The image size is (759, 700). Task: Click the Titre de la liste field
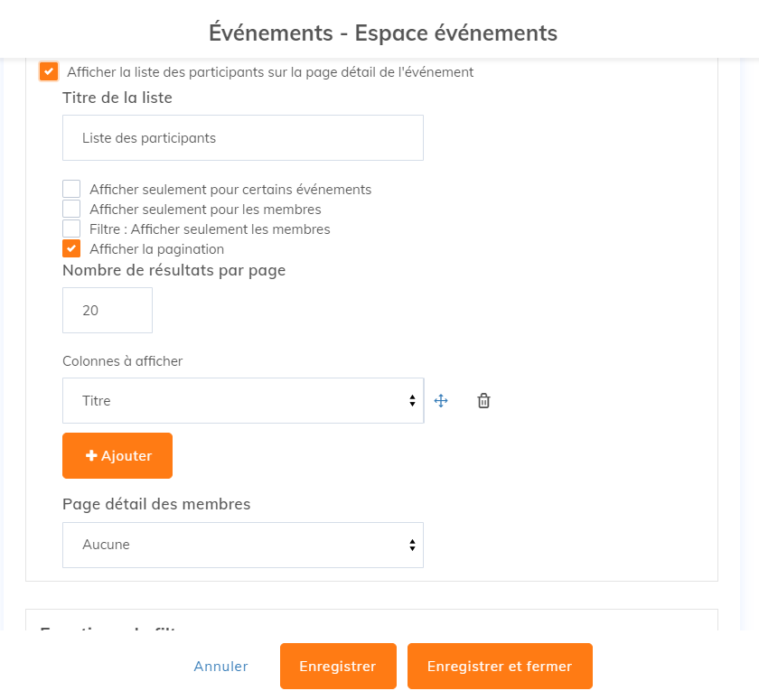(x=243, y=138)
